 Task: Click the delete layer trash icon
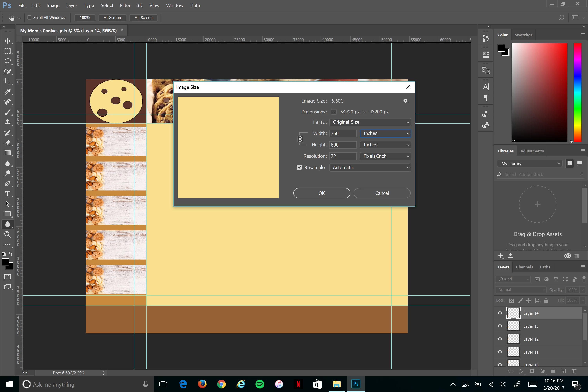[574, 371]
